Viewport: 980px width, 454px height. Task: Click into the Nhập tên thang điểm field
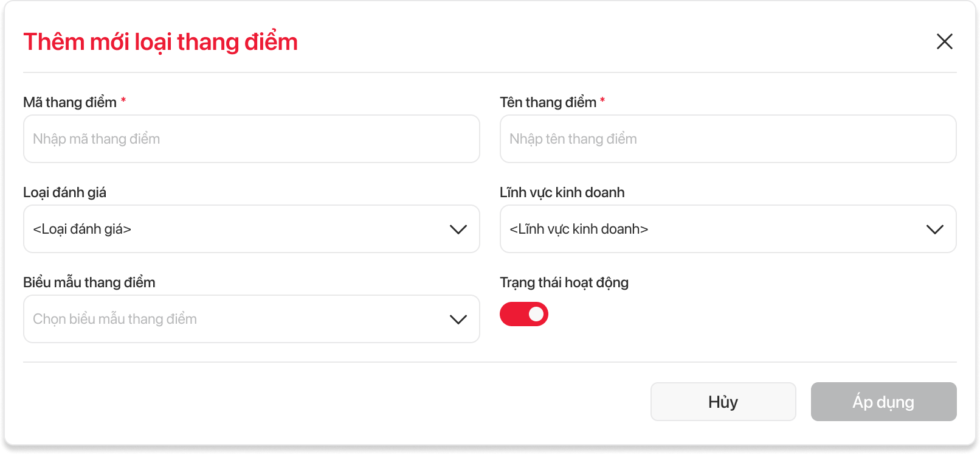[x=728, y=139]
